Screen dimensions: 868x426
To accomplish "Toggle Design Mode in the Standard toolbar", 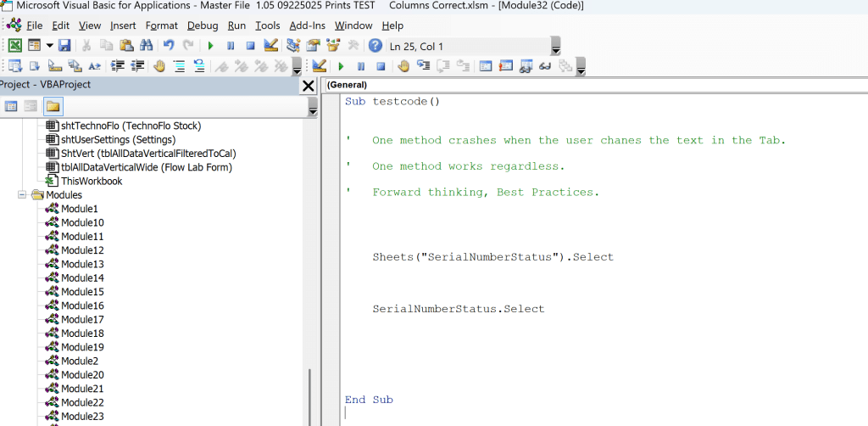I will [270, 45].
